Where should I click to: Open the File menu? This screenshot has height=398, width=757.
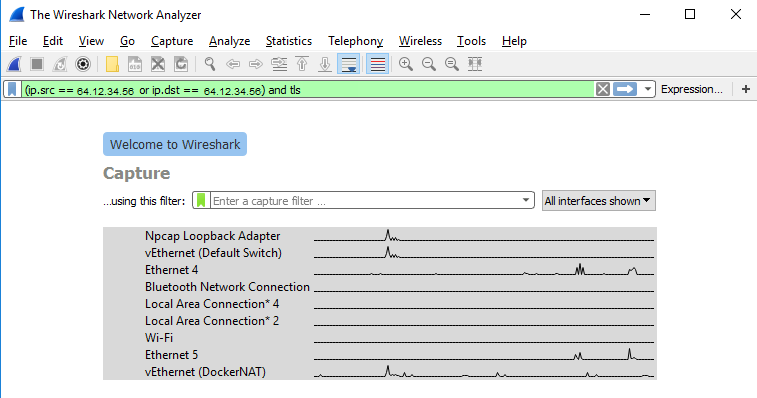[18, 41]
